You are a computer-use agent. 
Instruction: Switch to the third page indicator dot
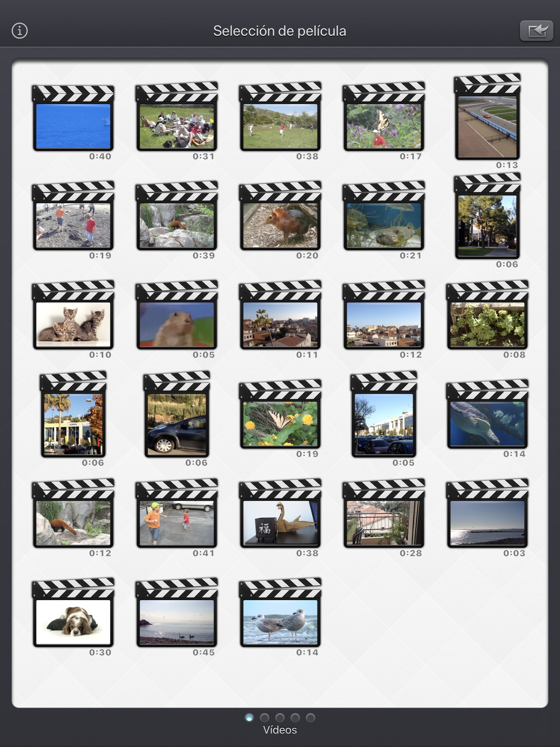280,718
